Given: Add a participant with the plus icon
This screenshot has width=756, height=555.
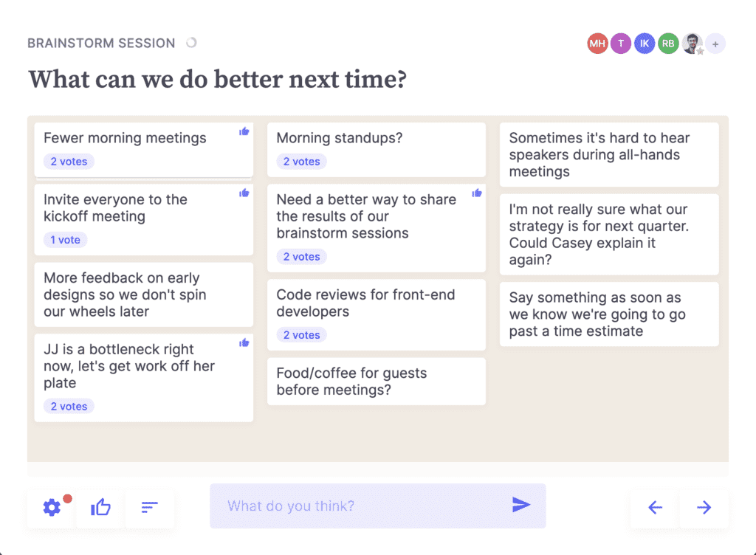Looking at the screenshot, I should (715, 44).
